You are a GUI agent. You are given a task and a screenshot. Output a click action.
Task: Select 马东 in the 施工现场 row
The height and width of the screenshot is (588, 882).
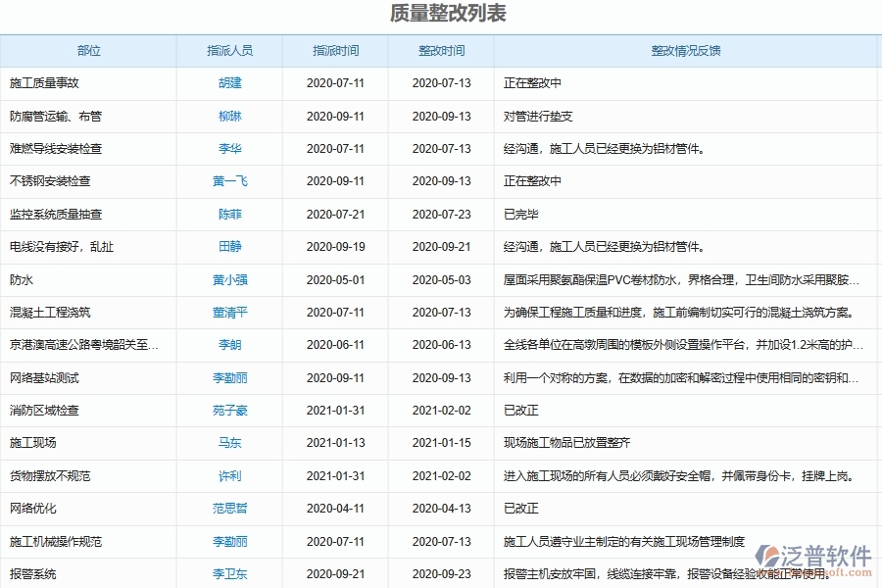coord(228,443)
